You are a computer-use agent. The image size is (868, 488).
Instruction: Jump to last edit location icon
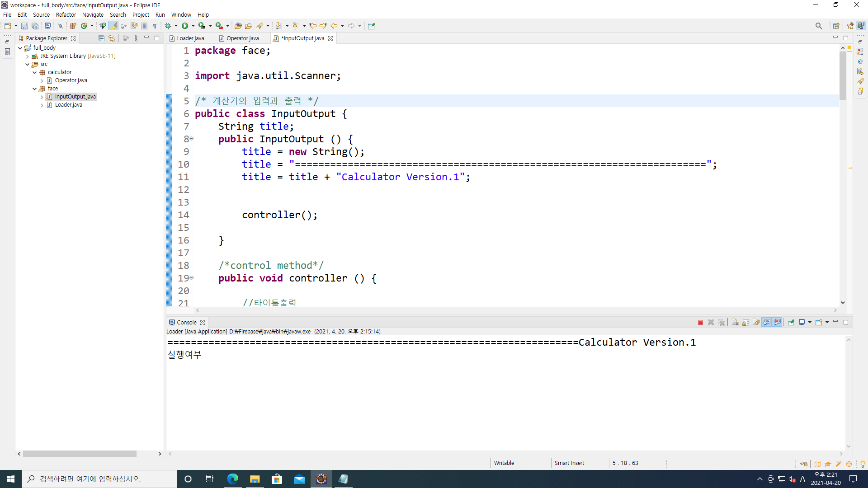pyautogui.click(x=312, y=26)
